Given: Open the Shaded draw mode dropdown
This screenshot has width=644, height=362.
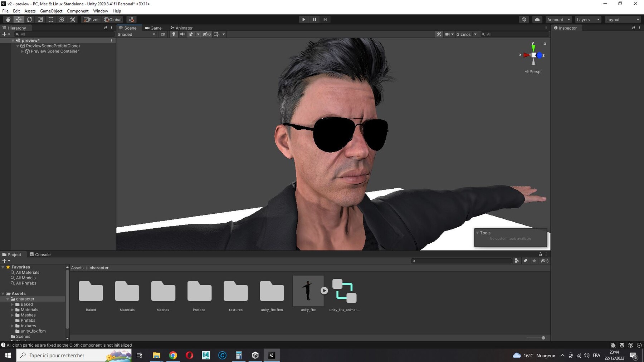Looking at the screenshot, I should click(x=136, y=34).
